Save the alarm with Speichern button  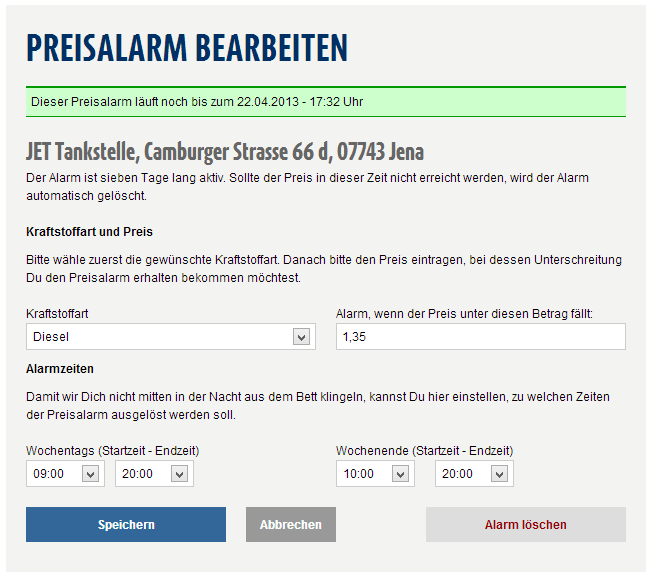coord(126,525)
